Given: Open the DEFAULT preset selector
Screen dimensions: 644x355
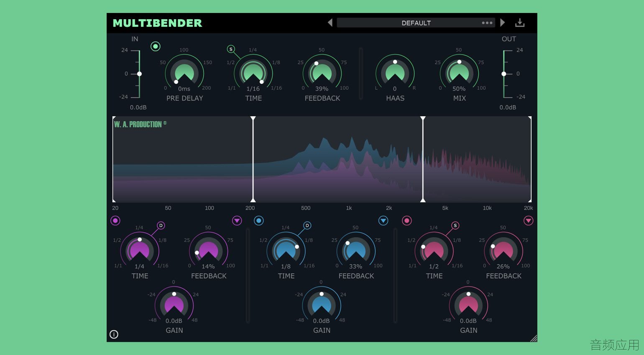Looking at the screenshot, I should coord(416,23).
